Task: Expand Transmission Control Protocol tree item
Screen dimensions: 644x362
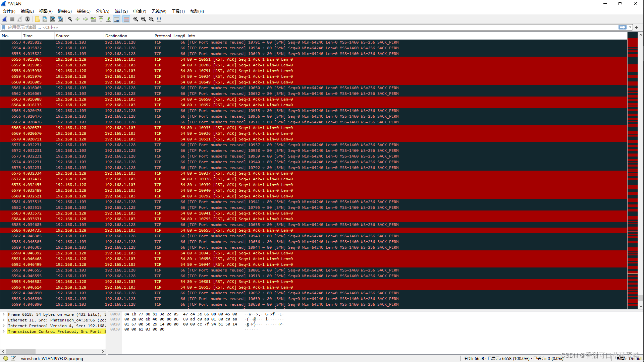Action: coord(4,331)
